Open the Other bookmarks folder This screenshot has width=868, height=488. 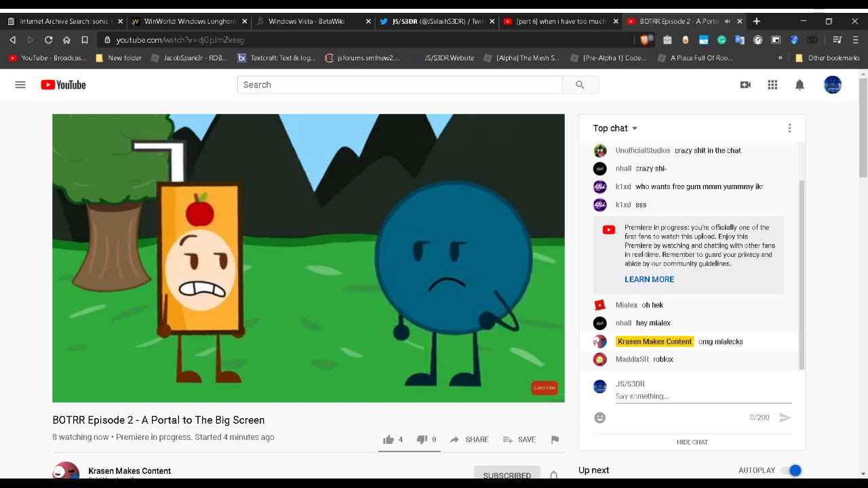(827, 58)
